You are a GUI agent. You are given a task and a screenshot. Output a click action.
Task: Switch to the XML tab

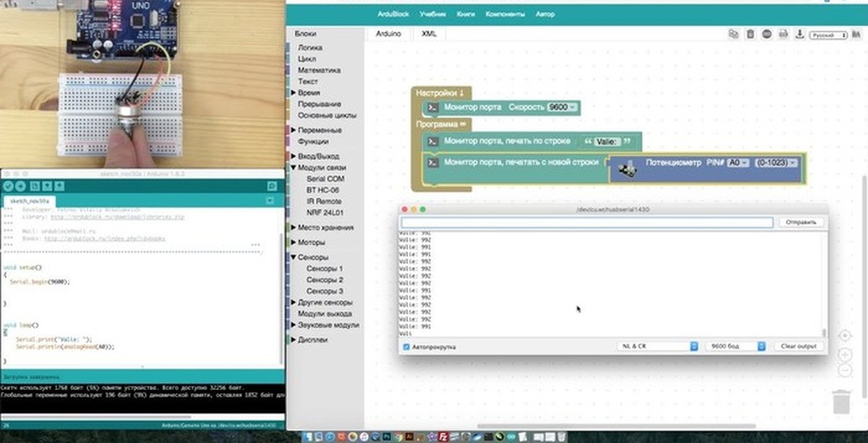[430, 33]
